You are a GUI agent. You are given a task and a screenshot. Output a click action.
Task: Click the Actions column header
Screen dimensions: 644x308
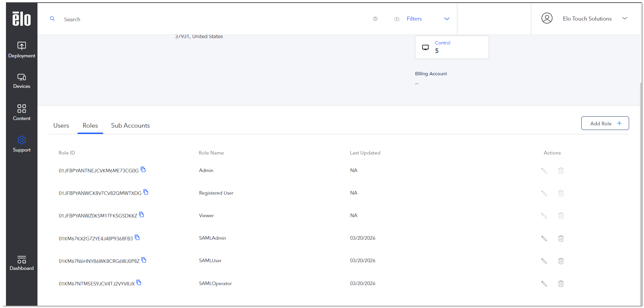coord(552,153)
